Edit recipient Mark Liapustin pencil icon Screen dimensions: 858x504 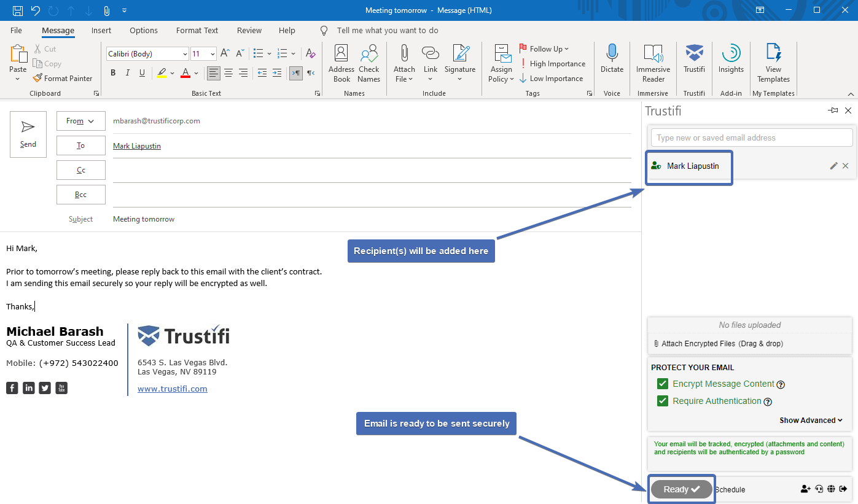(833, 166)
